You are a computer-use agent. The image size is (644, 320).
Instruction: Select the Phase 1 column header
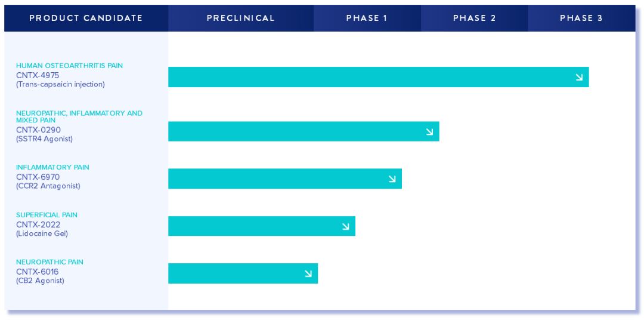coord(367,18)
